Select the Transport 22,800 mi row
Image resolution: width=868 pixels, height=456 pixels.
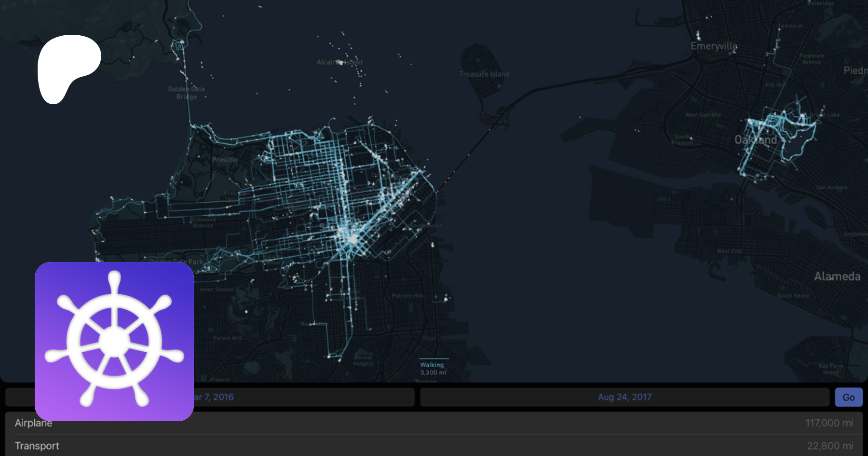(x=434, y=446)
